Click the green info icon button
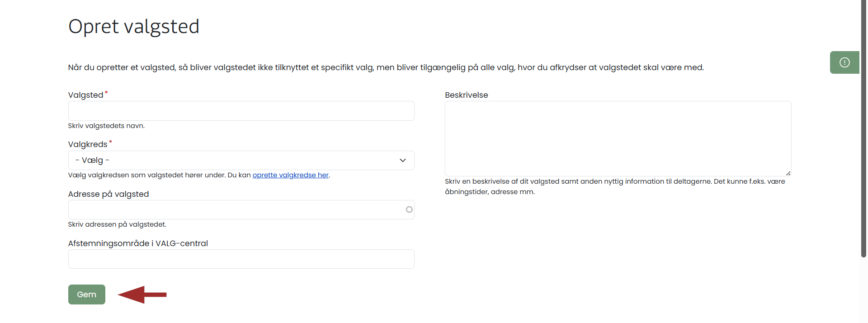Image resolution: width=868 pixels, height=323 pixels. point(844,62)
